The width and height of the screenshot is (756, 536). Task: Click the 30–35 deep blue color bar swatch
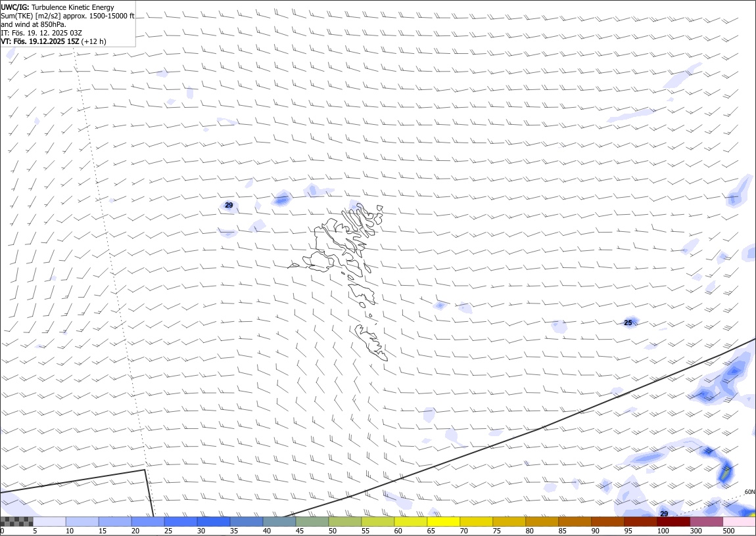coord(214,522)
